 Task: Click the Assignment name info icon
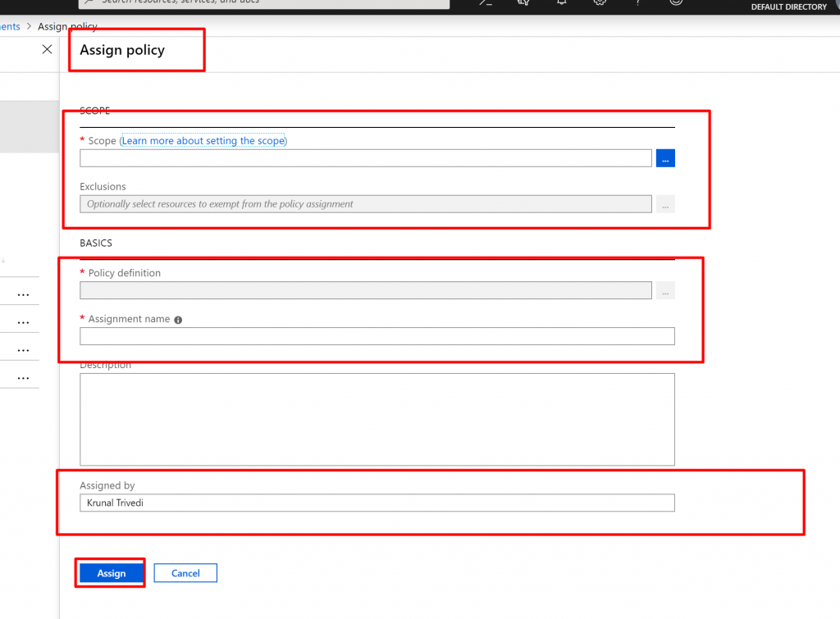(x=178, y=320)
